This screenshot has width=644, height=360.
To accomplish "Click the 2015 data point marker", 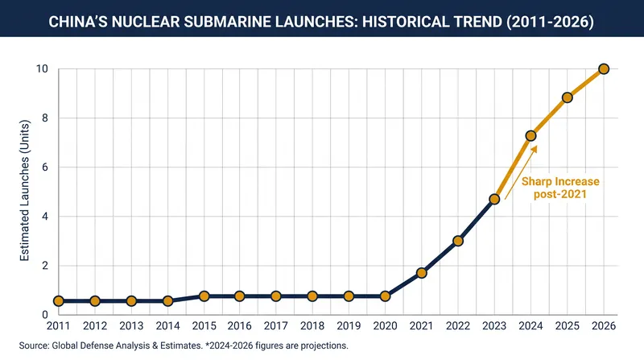I will (204, 296).
